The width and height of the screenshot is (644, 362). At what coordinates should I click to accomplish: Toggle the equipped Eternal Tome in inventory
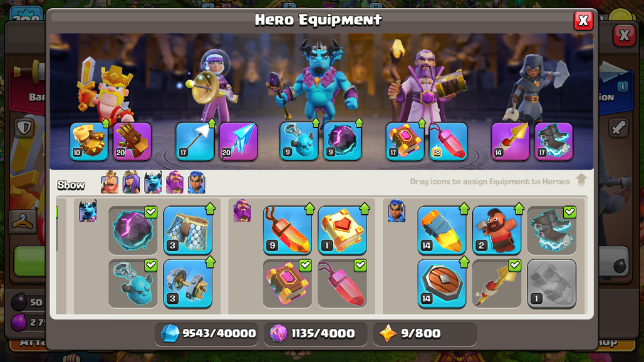coord(287,284)
